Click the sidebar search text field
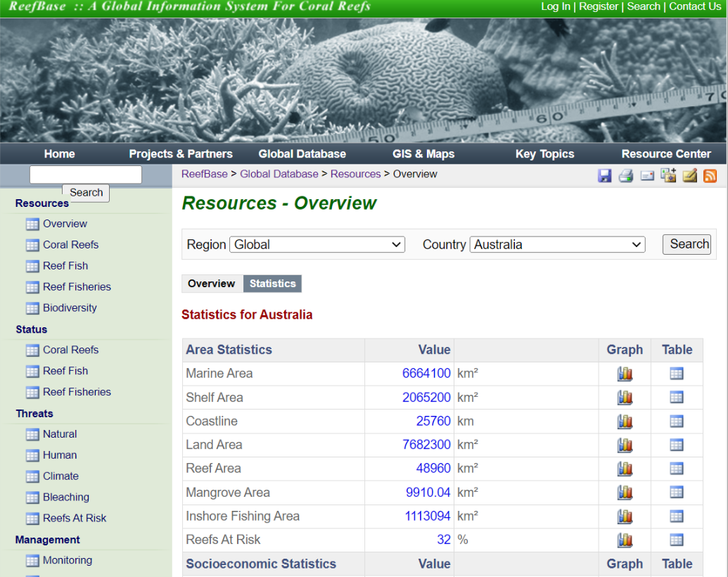This screenshot has width=728, height=577. pyautogui.click(x=86, y=175)
